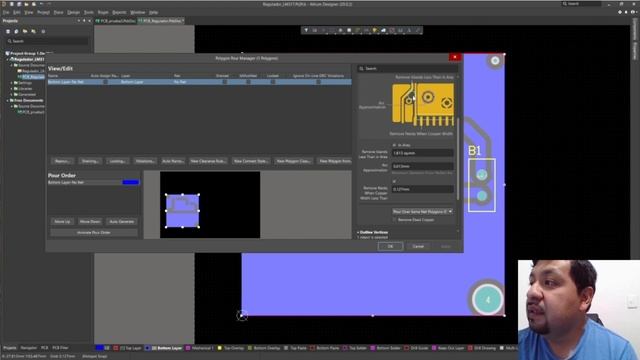Collapse the Outline Vertices section
Screen dimensions: 640x360
point(358,232)
